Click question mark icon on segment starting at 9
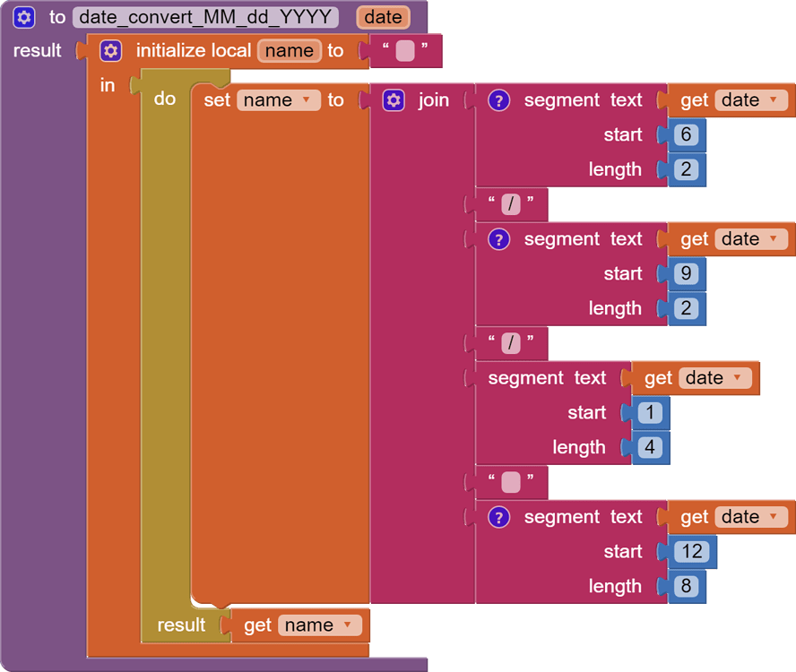 tap(498, 239)
